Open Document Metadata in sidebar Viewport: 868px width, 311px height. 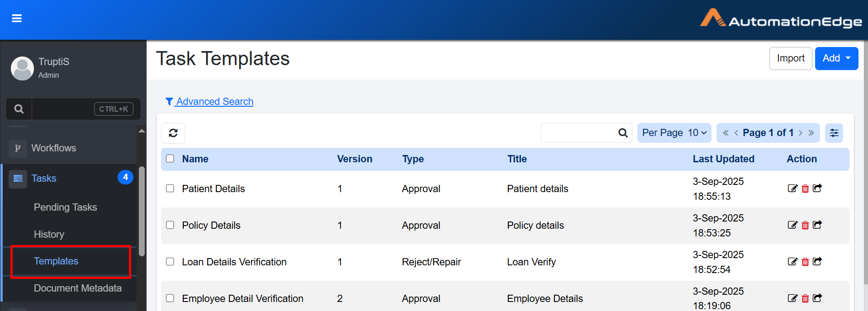(x=78, y=288)
